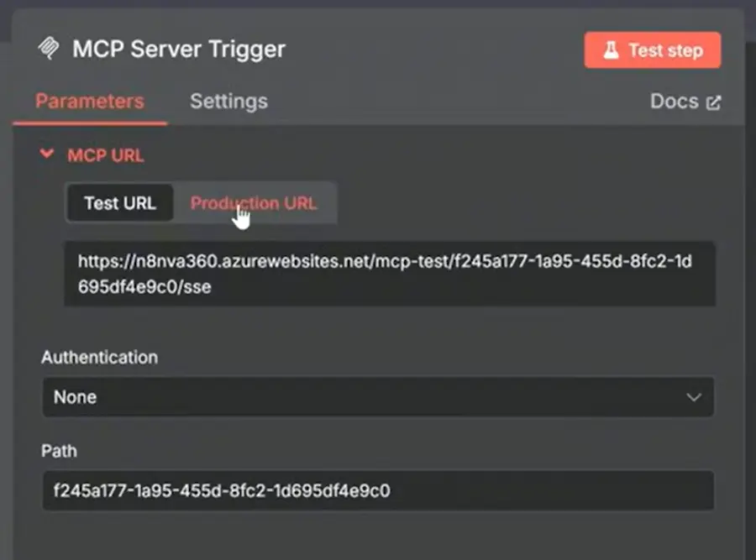Click the MCP Server Trigger node icon

(48, 49)
